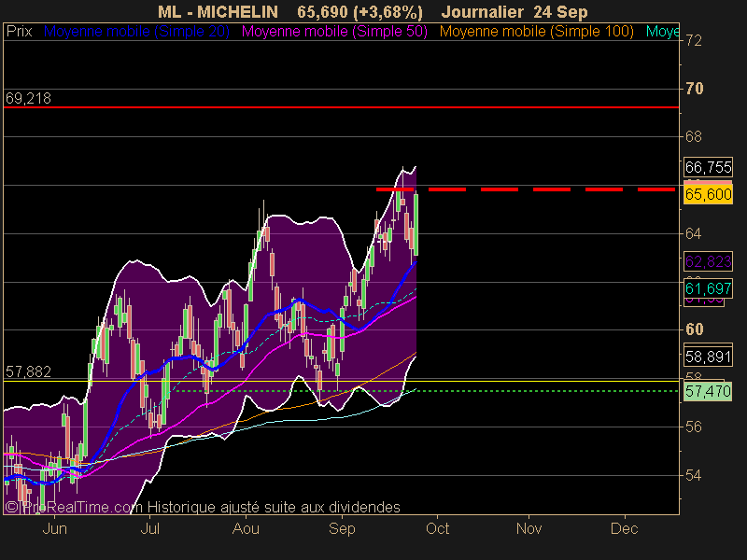The height and width of the screenshot is (560, 747).
Task: Select "Moyenne mobile (Simple 20)" legend entry
Action: [136, 32]
